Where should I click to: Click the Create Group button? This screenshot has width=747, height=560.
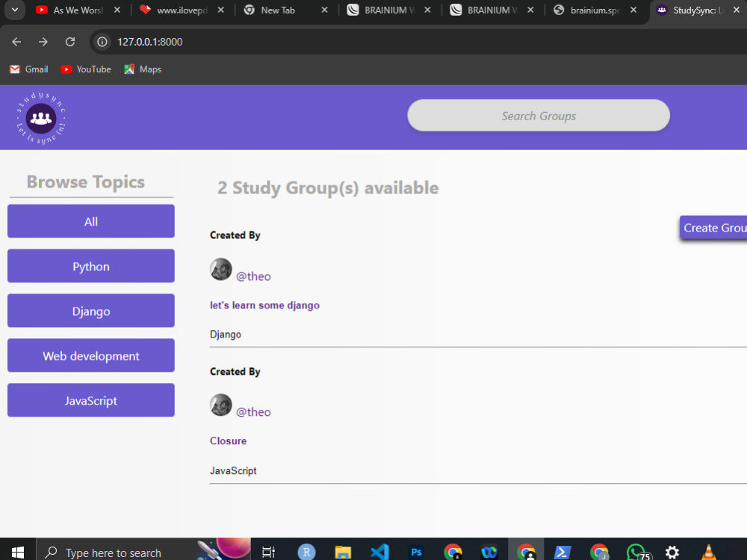713,228
